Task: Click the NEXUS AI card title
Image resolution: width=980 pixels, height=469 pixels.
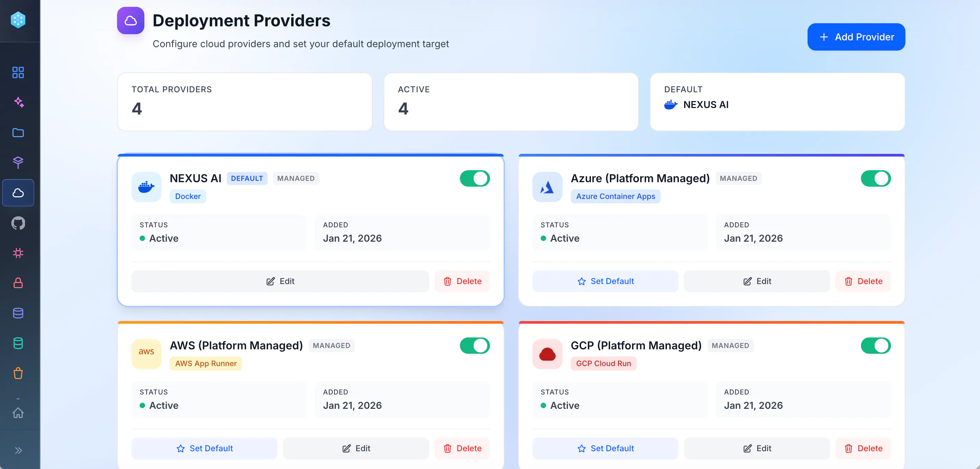Action: [x=195, y=179]
